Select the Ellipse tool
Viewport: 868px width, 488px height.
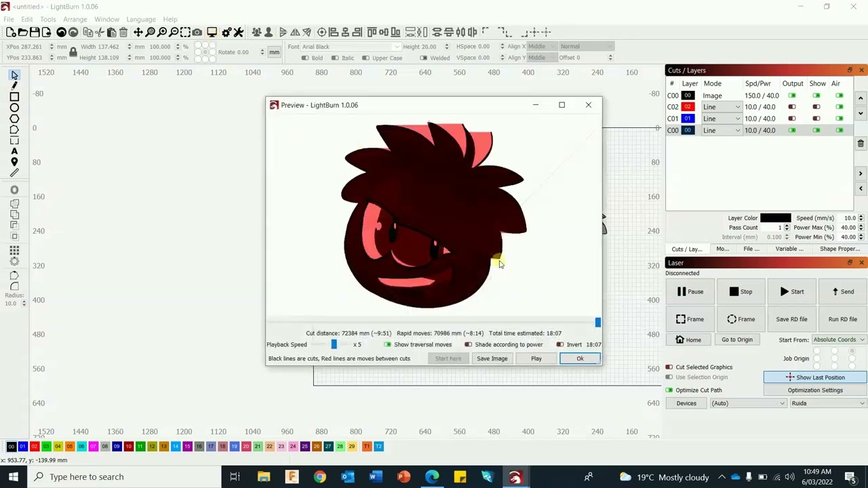(x=14, y=108)
